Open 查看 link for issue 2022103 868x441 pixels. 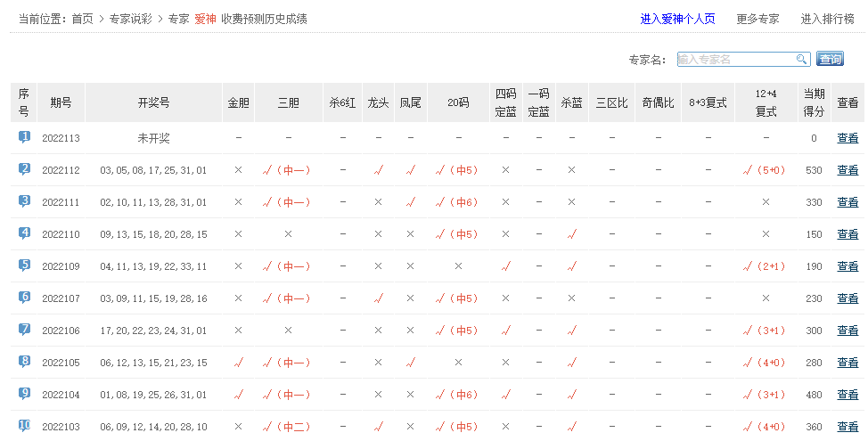848,427
